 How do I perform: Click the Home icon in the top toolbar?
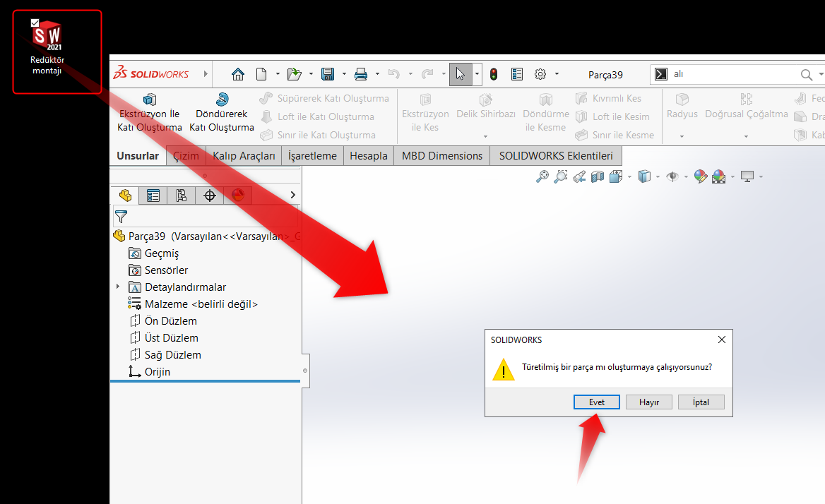pos(238,74)
